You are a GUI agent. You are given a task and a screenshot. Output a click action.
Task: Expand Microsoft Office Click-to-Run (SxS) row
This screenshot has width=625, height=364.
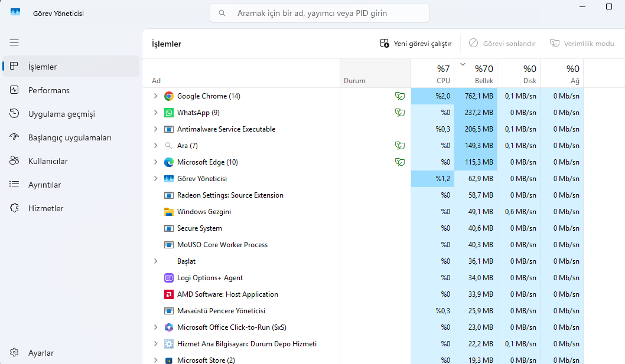tap(155, 327)
